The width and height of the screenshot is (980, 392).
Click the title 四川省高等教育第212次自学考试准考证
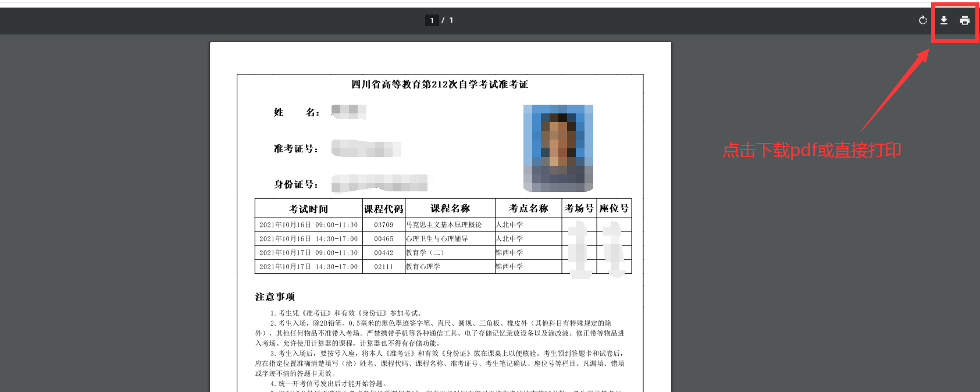440,84
